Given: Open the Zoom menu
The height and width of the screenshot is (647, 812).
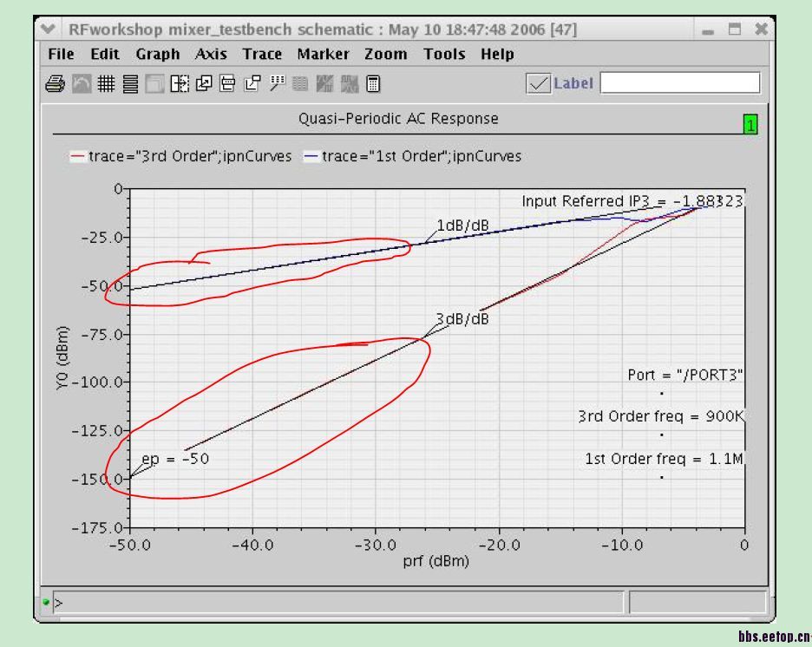Looking at the screenshot, I should [x=386, y=54].
